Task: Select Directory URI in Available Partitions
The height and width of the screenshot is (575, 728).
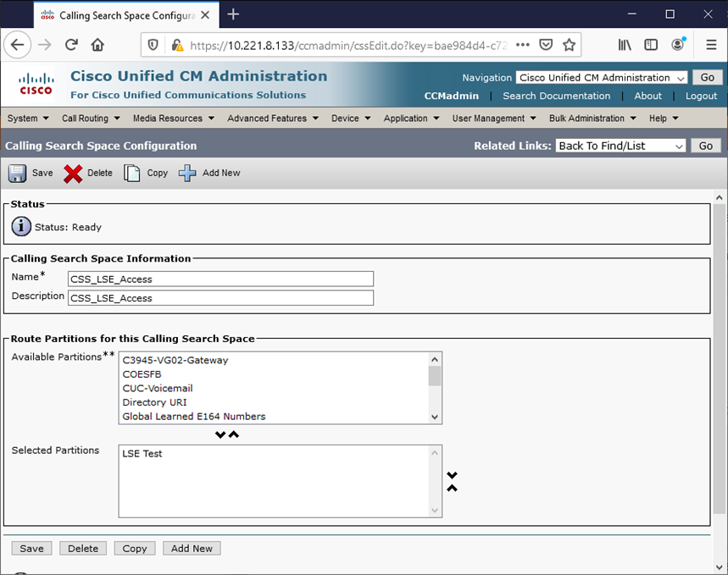Action: (x=154, y=402)
